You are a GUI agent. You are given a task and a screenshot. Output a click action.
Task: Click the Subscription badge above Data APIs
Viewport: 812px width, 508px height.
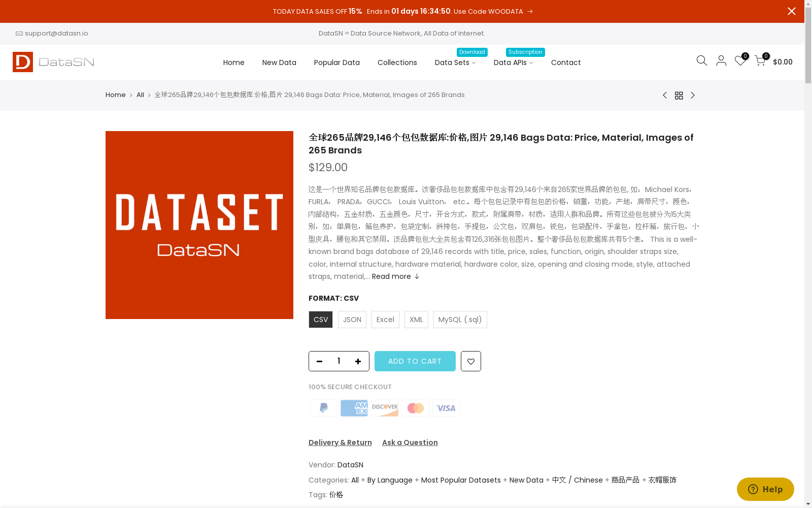pyautogui.click(x=525, y=52)
